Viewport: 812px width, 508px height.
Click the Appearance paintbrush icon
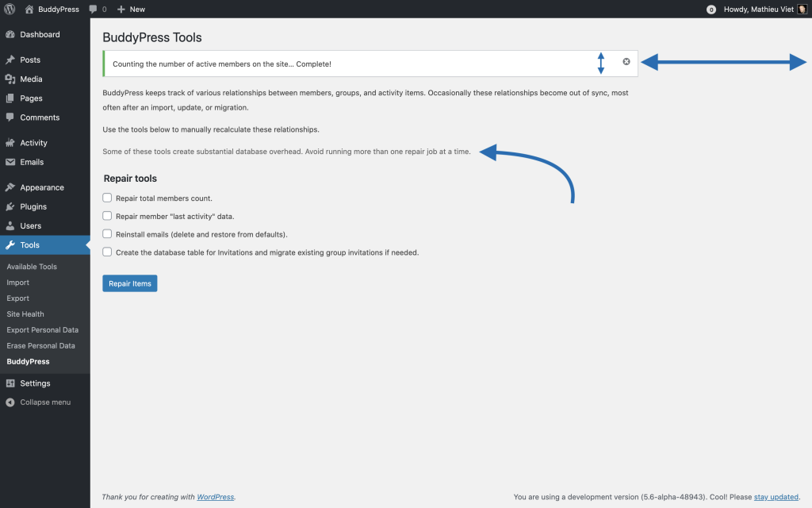10,187
